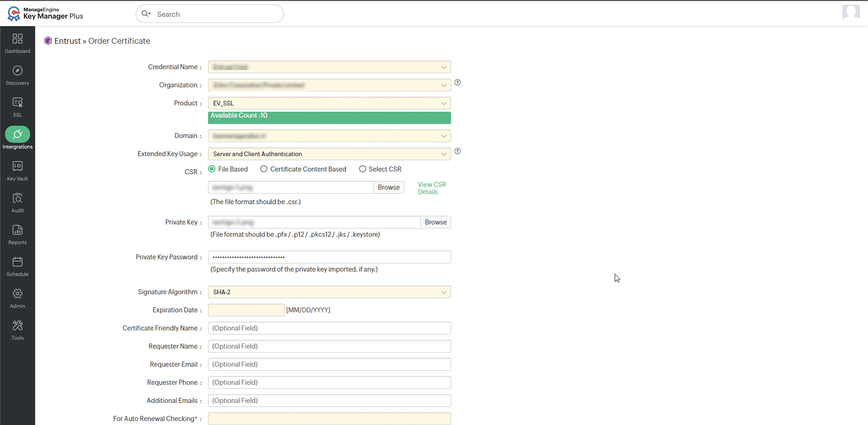Viewport: 868px width, 425px height.
Task: Click the Requester Email field
Action: click(x=329, y=365)
